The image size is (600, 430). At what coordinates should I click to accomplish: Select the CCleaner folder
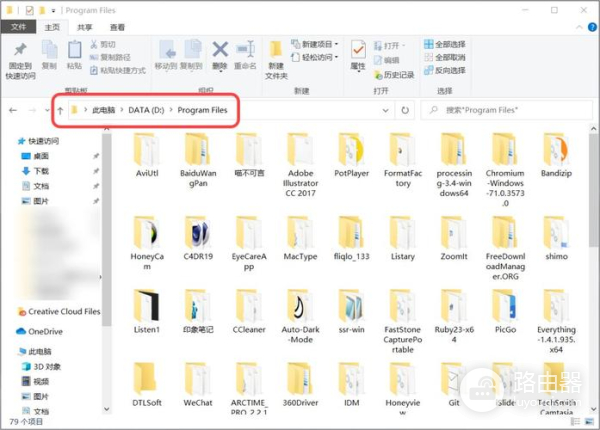coord(249,312)
